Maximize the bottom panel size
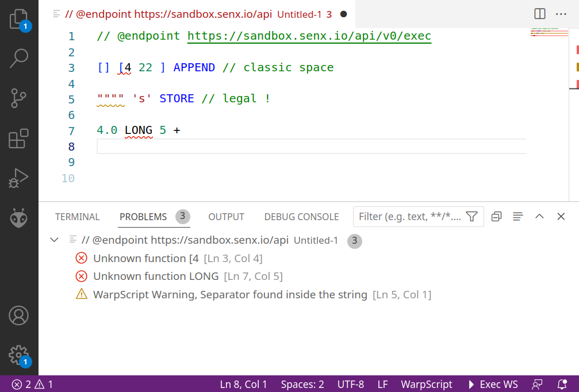The width and height of the screenshot is (579, 392). pos(539,217)
